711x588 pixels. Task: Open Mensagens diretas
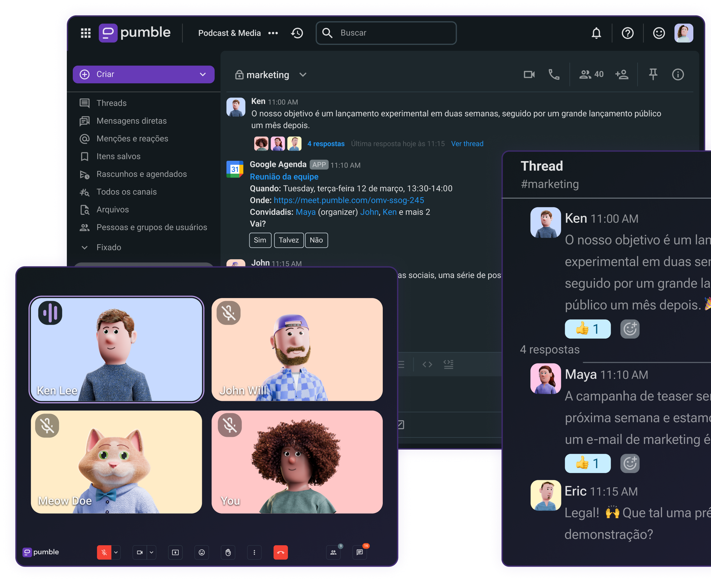coord(131,121)
